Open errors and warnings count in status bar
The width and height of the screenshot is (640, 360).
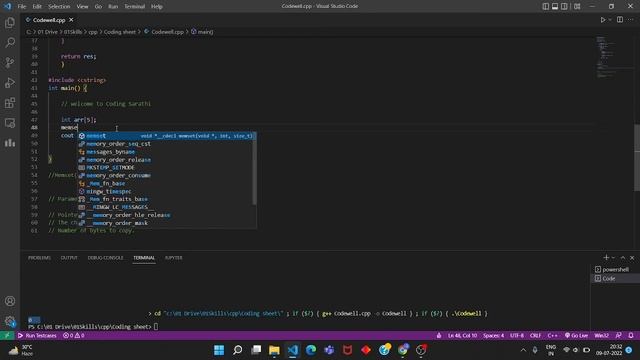74,336
